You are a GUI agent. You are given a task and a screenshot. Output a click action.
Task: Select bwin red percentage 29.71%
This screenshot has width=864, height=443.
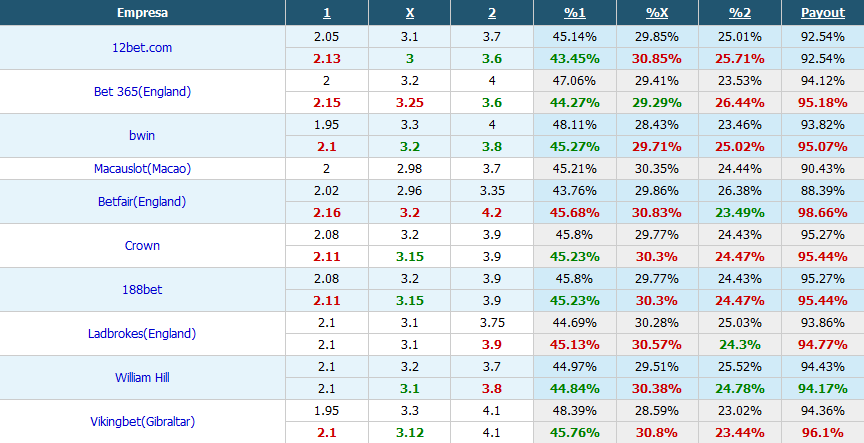click(x=657, y=147)
